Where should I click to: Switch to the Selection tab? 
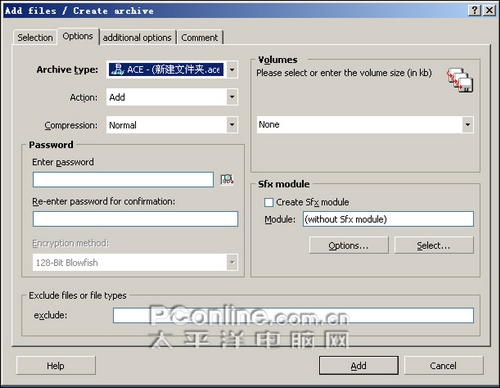[35, 37]
